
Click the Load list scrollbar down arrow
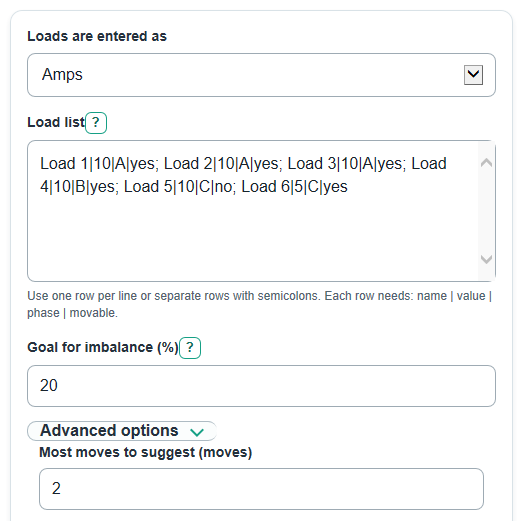coord(486,259)
